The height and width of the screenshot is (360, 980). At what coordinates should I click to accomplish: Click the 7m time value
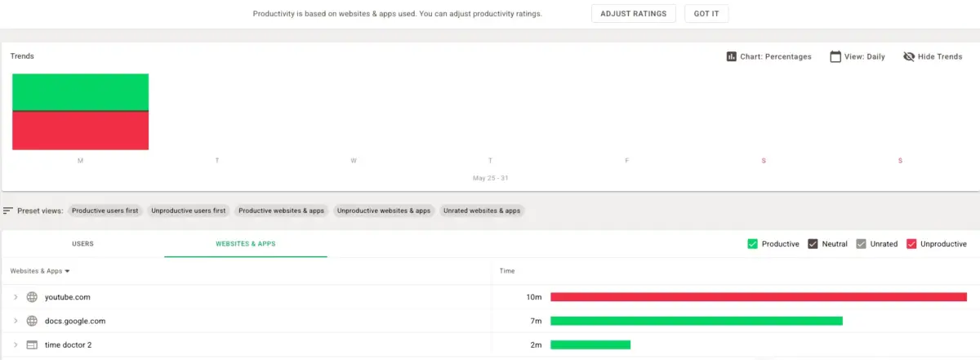click(536, 321)
